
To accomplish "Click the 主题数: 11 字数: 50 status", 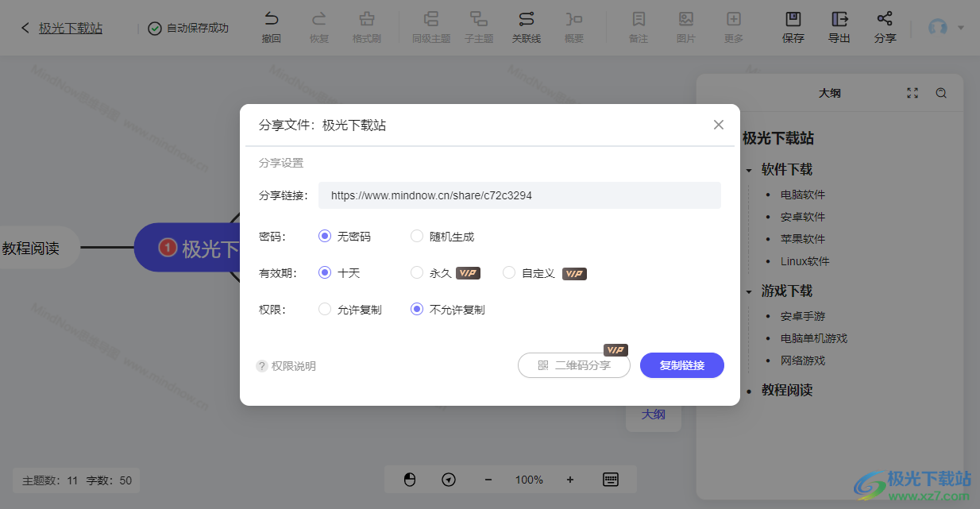I will click(x=77, y=480).
